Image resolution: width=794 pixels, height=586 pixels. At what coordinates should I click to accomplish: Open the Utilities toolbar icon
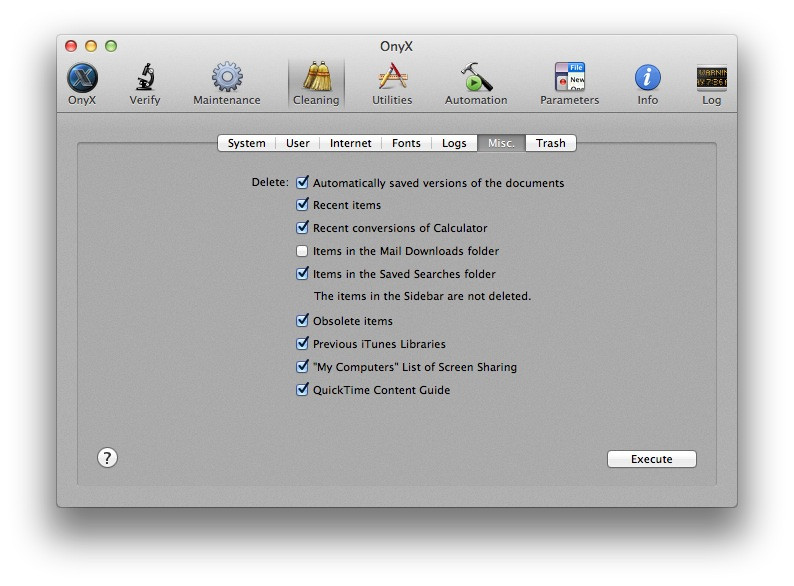(392, 84)
